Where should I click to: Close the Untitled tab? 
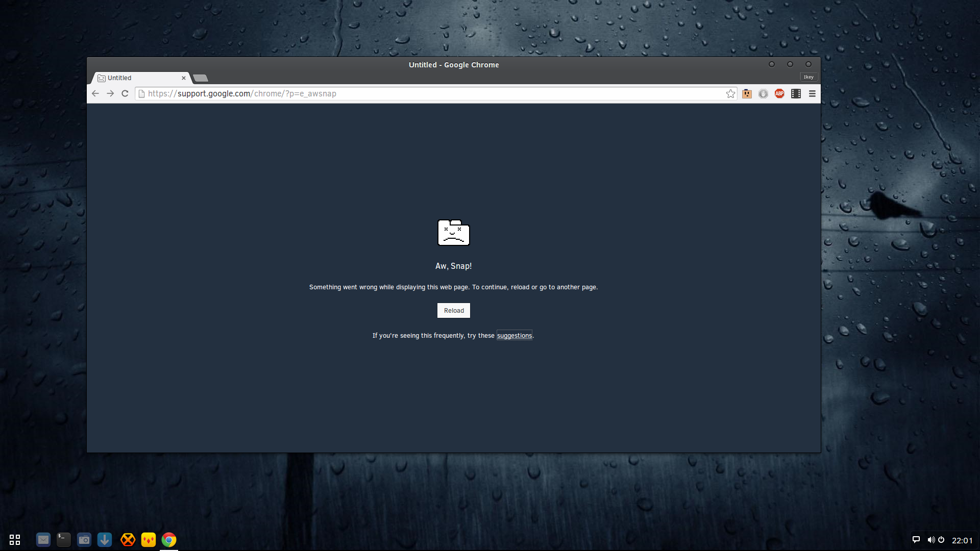click(184, 78)
